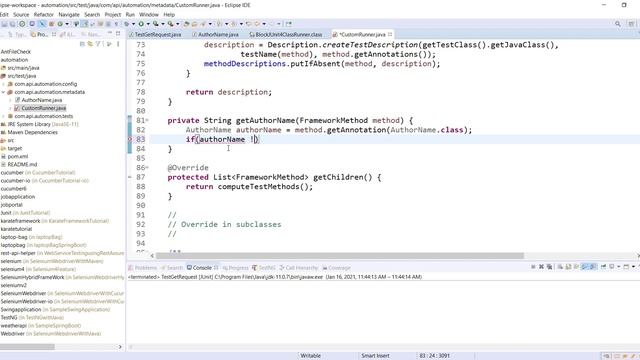Select CustomRunner.java in Package Explorer
Viewport: 640px width, 360px height.
43,108
